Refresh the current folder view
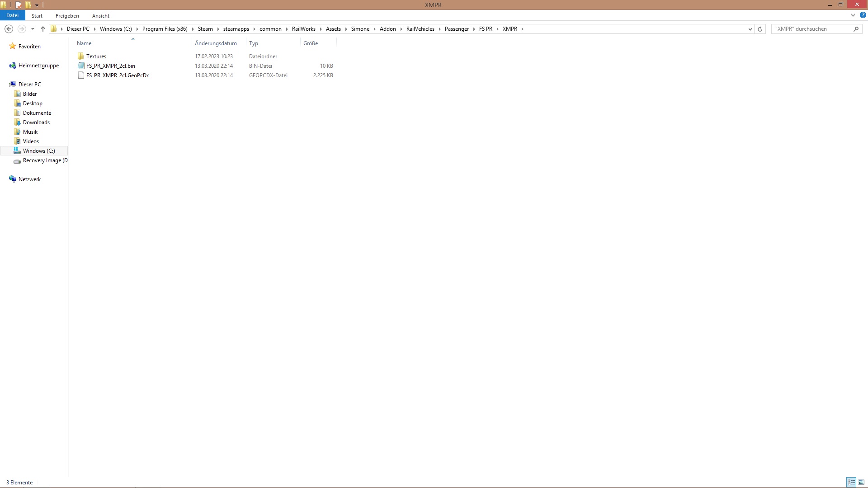Viewport: 868px width, 488px height. [760, 29]
